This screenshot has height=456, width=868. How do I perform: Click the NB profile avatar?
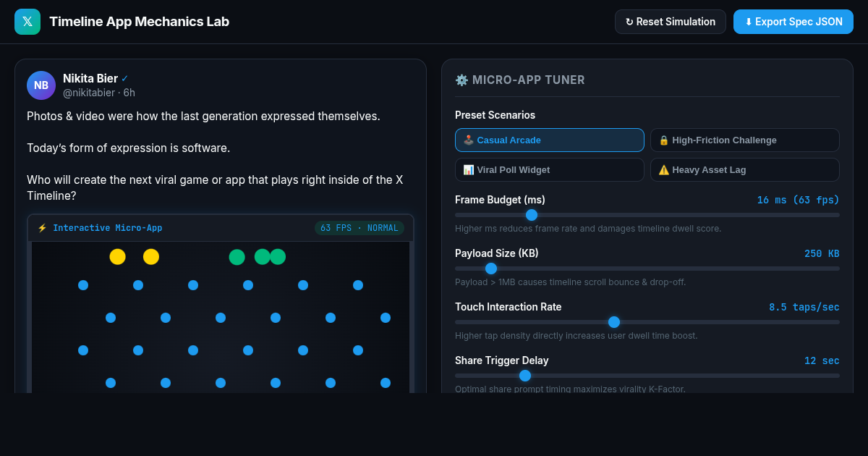pos(41,85)
